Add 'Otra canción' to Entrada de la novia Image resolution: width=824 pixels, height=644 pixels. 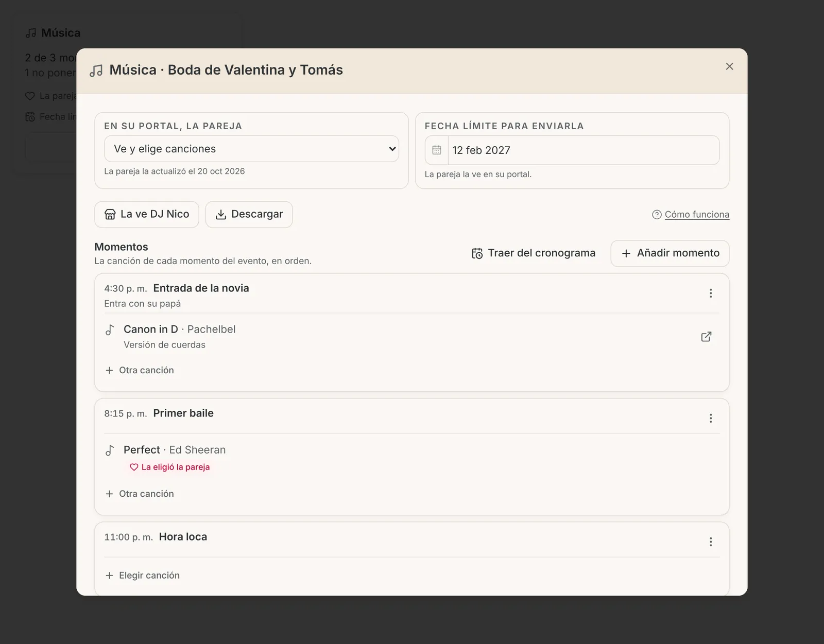pos(140,370)
